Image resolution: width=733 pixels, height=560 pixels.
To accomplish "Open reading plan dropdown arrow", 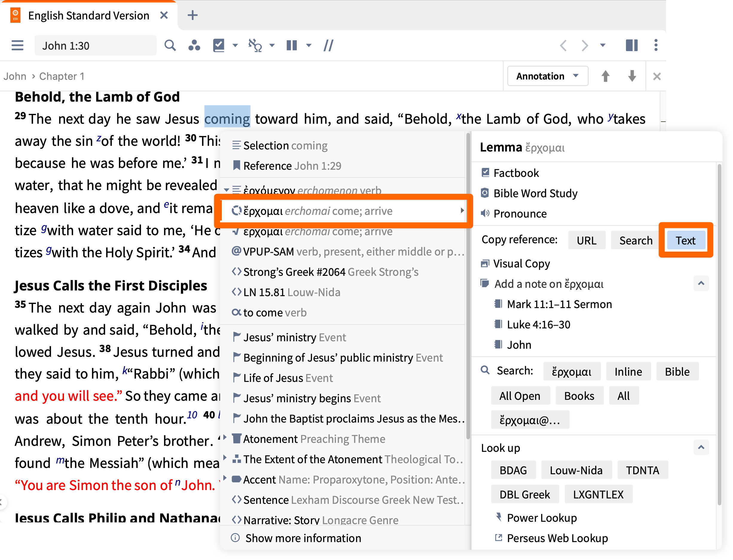I will pyautogui.click(x=236, y=45).
